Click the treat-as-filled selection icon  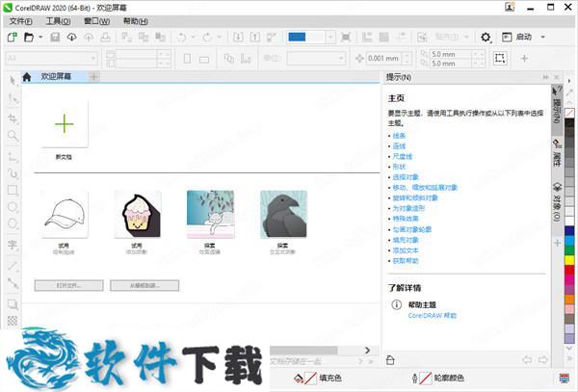(500, 58)
